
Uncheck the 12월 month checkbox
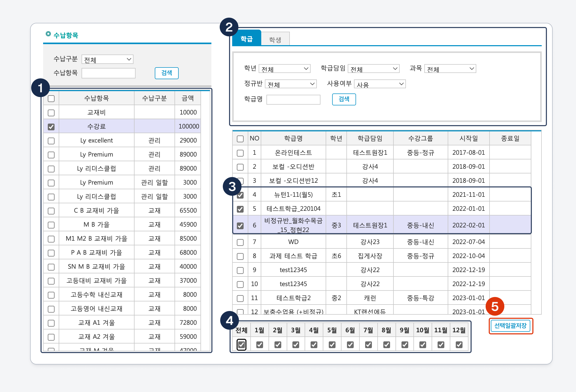tap(459, 345)
